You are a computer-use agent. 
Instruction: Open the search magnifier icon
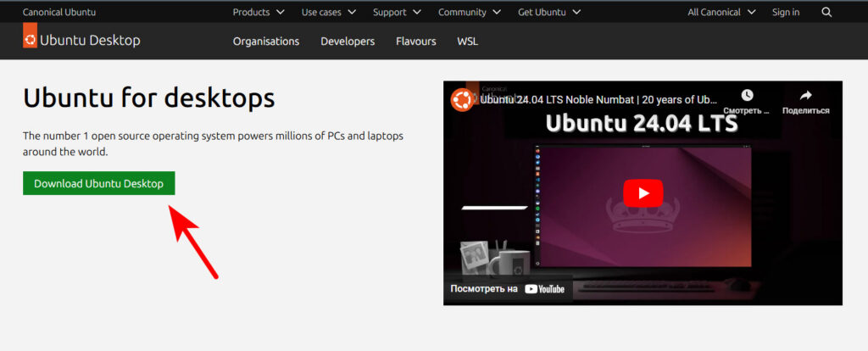(826, 12)
